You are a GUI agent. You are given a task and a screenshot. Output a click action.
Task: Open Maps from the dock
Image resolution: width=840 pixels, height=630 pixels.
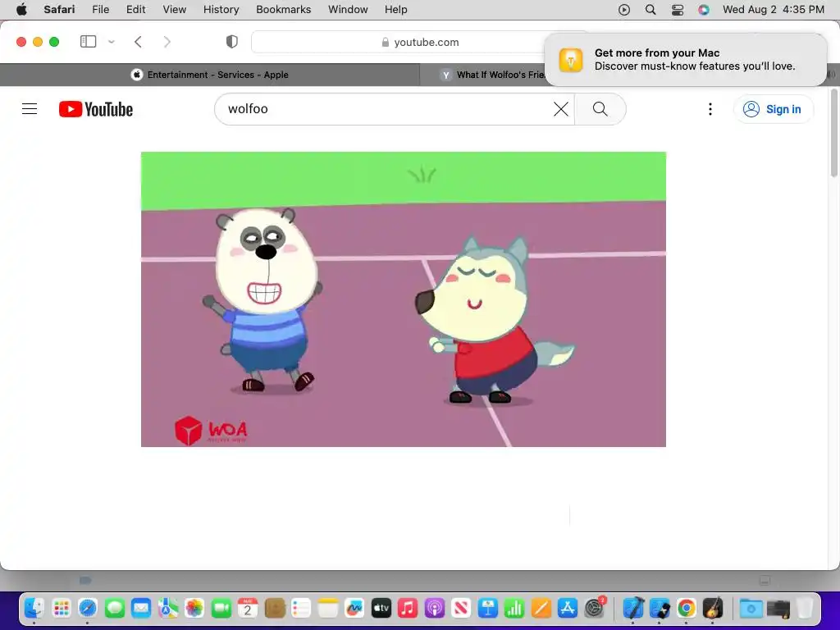coord(167,608)
